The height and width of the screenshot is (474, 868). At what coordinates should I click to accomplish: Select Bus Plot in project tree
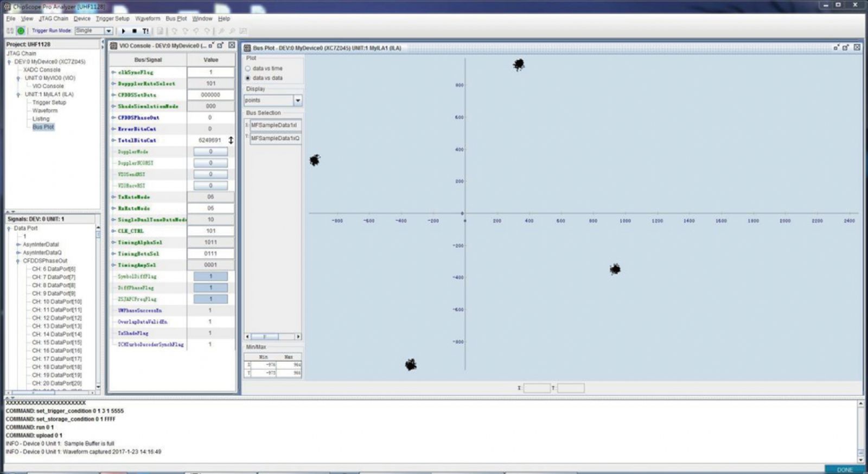click(43, 127)
